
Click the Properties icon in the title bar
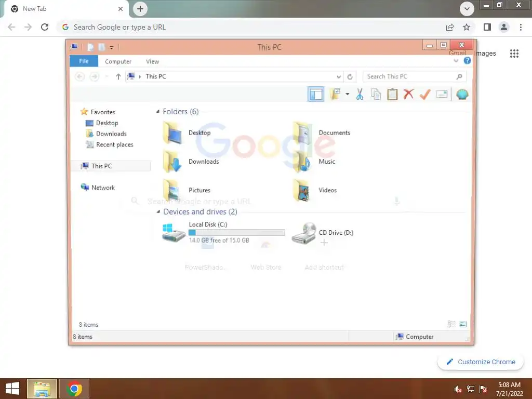click(x=90, y=47)
